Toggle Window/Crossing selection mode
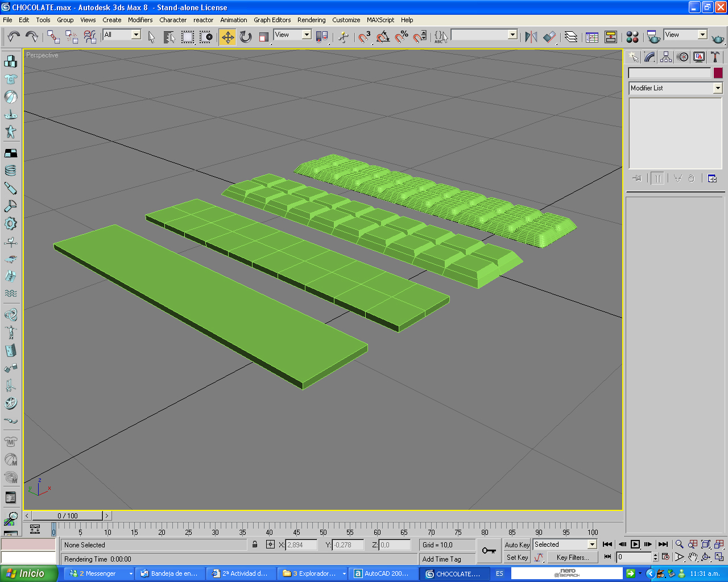The image size is (728, 582). click(206, 37)
